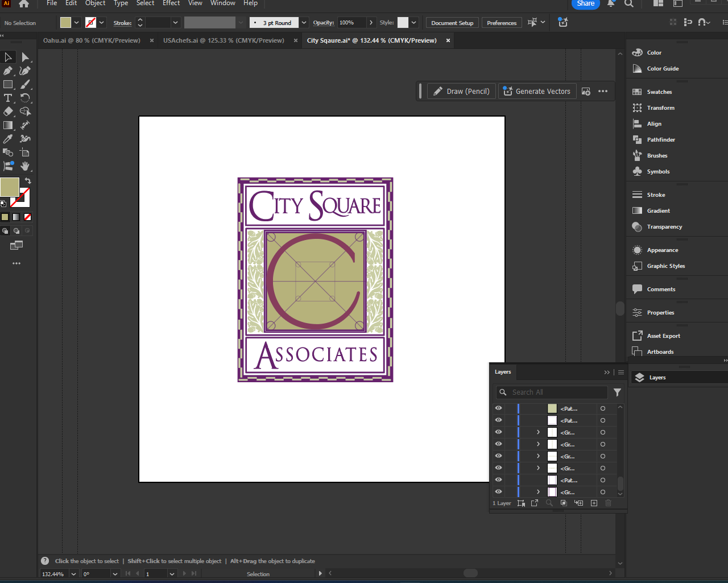The height and width of the screenshot is (583, 728).
Task: Open the Swatches panel
Action: point(659,92)
